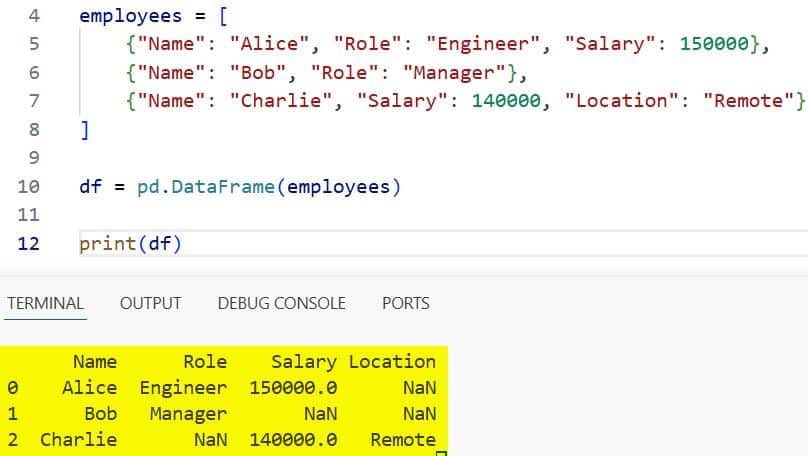
Task: Click 'df' variable on line 10
Action: point(91,187)
